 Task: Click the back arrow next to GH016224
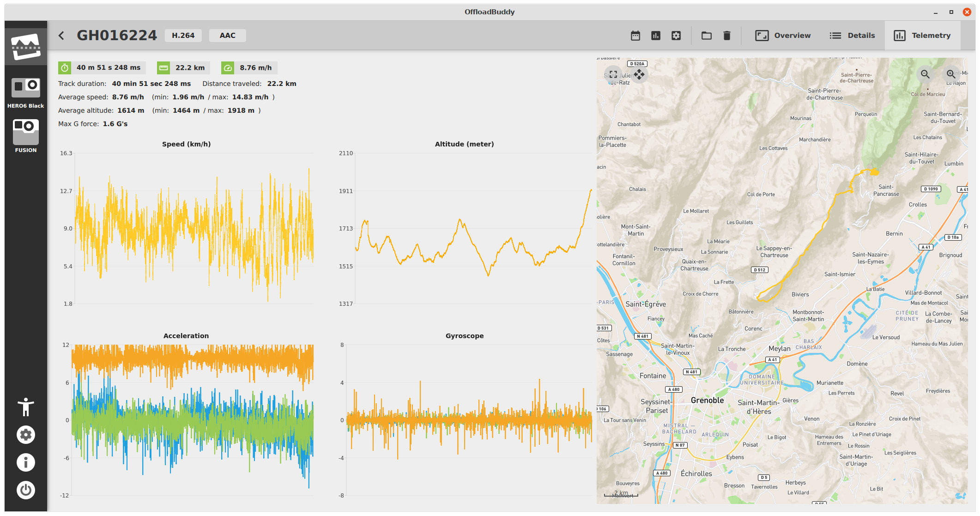click(x=61, y=36)
